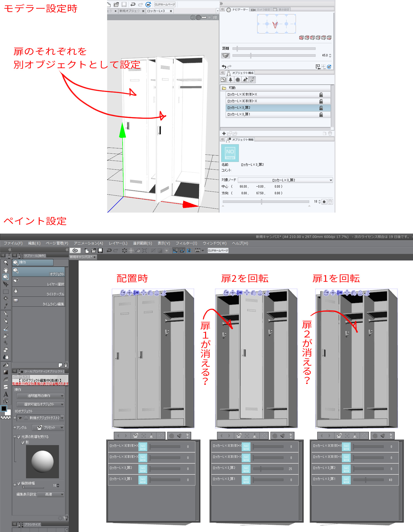Adjust the 距離 distance slider
Viewport: 413px width, 532px height.
pos(274,49)
